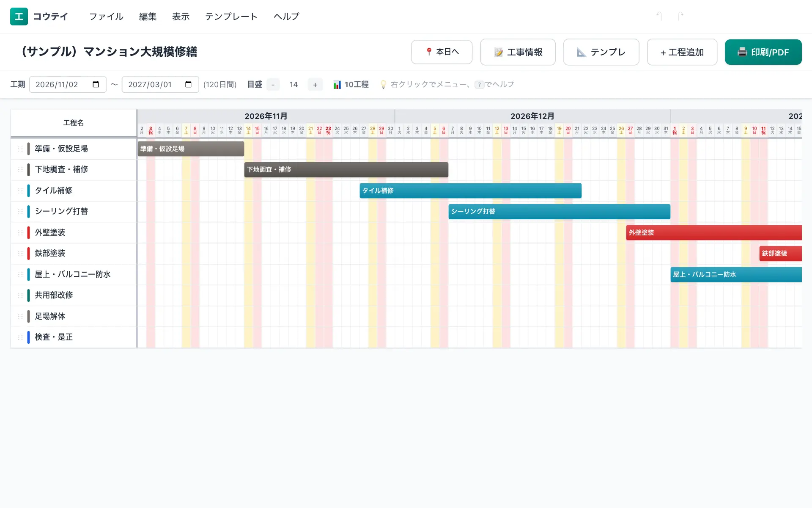Open calendar picker for start date 2026/11/02
This screenshot has height=508, width=812.
(96, 84)
